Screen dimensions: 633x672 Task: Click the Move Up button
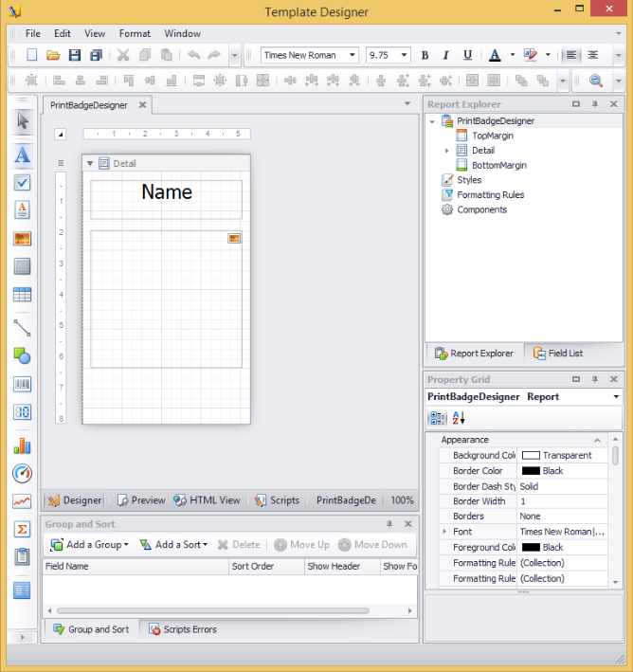pos(301,545)
